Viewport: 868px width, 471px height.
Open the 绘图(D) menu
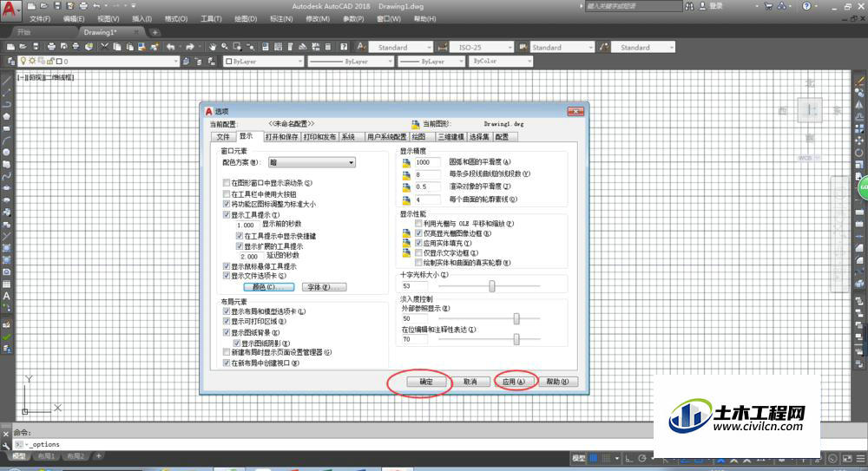coord(246,19)
